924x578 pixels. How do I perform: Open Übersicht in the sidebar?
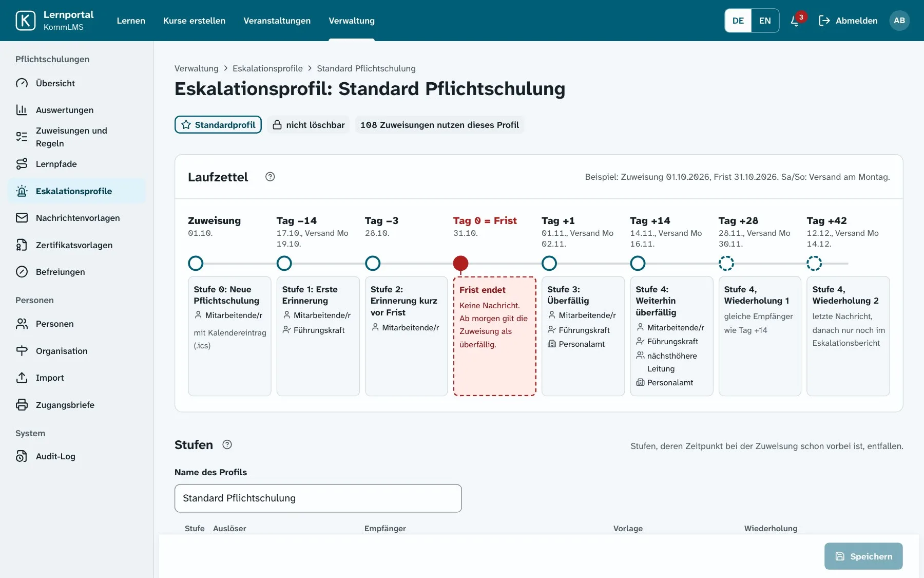pos(77,83)
